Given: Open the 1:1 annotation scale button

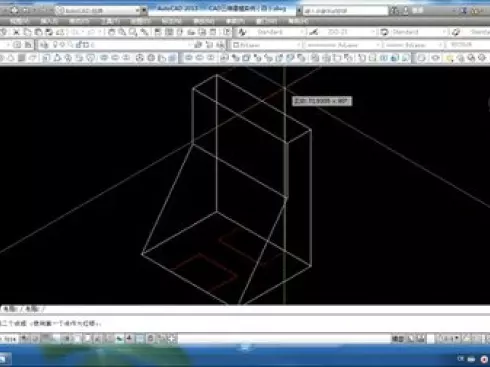Looking at the screenshot, I should [448, 339].
